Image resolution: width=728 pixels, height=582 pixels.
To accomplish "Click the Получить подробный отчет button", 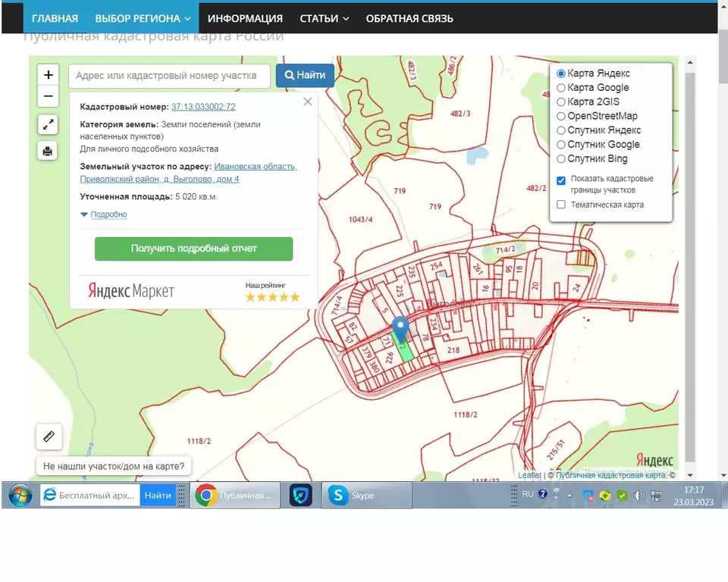I will [x=193, y=249].
